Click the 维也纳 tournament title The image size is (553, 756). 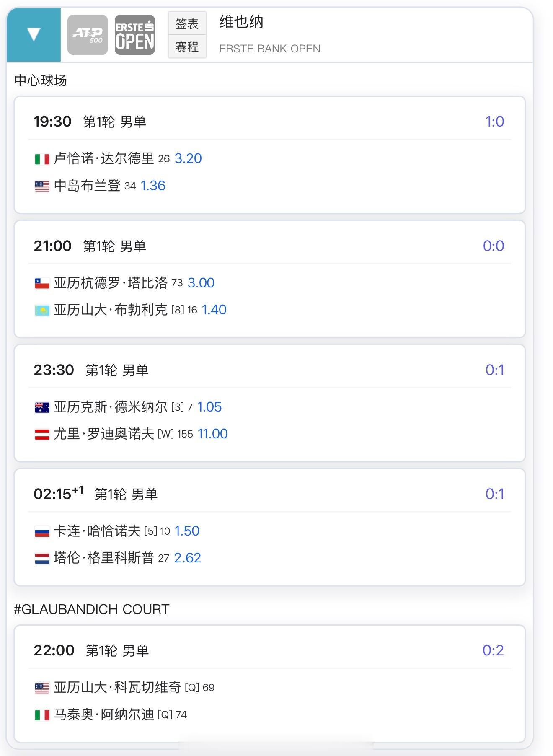tap(241, 22)
